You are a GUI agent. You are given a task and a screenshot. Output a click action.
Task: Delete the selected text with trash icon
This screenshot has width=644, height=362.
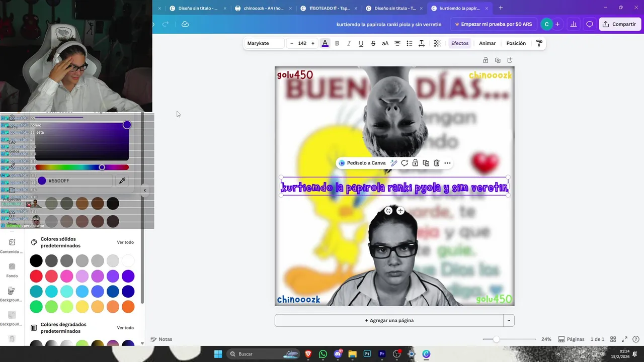tap(437, 163)
